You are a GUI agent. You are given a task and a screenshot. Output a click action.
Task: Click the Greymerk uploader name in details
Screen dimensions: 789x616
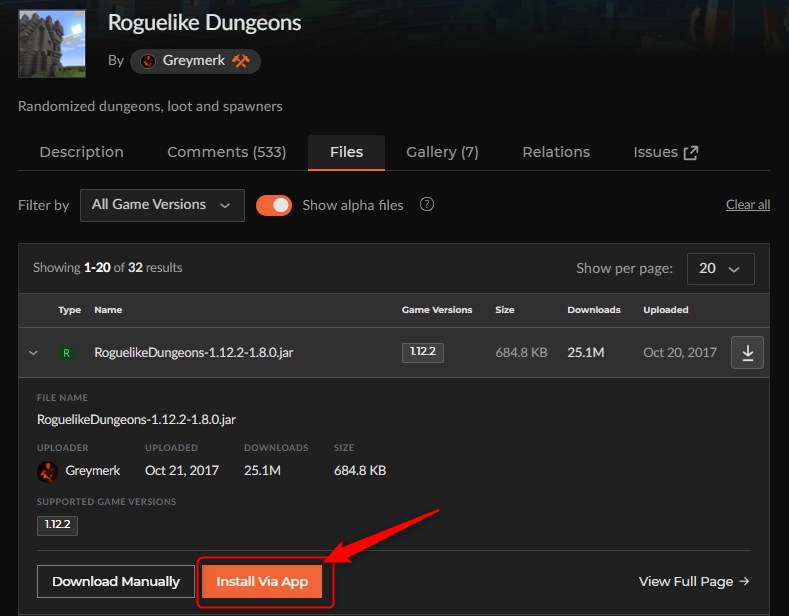(x=93, y=471)
